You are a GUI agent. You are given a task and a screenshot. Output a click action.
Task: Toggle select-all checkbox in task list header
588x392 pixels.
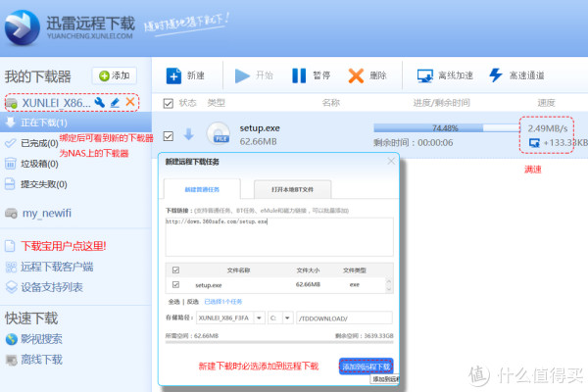click(168, 103)
